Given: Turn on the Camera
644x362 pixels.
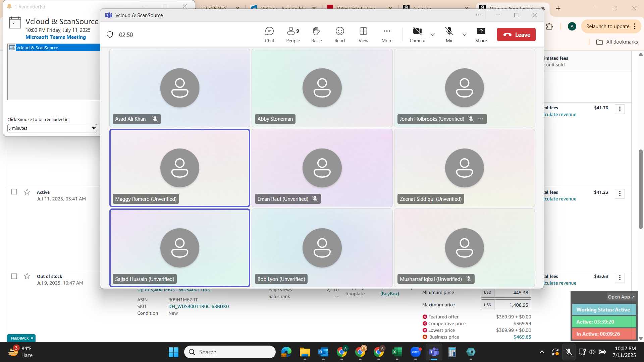Looking at the screenshot, I should pyautogui.click(x=417, y=35).
